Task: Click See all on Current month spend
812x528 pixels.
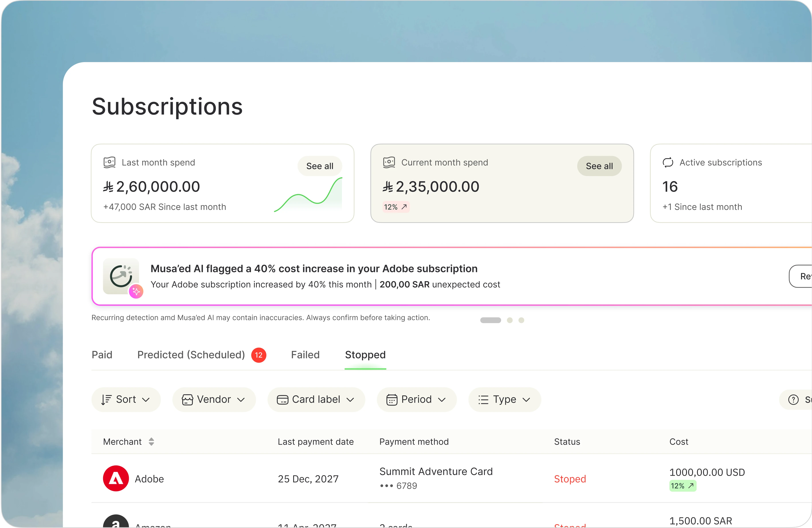Action: point(599,166)
